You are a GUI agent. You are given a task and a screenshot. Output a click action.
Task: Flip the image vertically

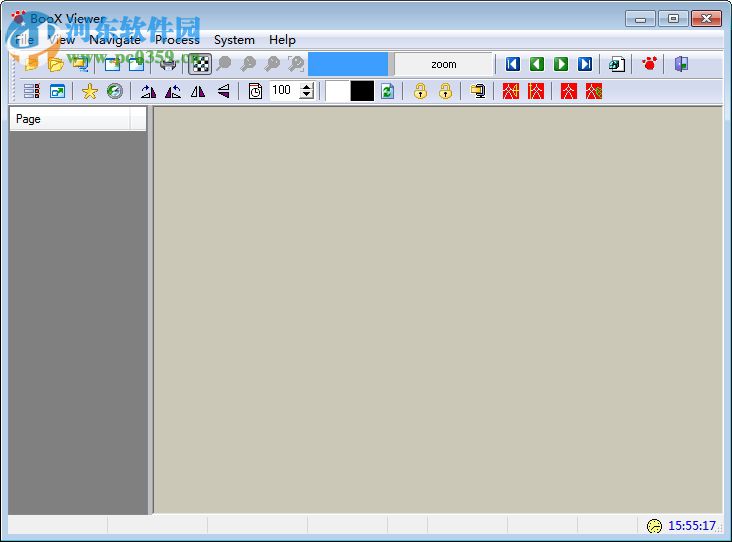tap(224, 91)
